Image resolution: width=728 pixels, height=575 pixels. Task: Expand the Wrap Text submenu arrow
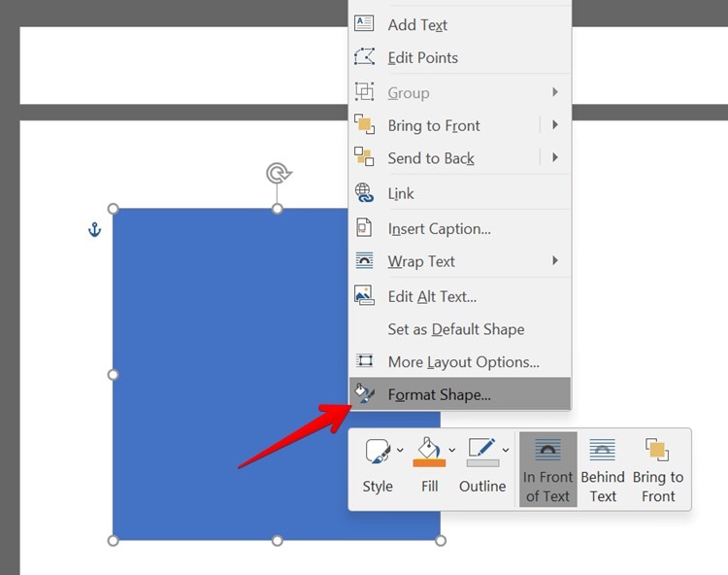(x=555, y=260)
